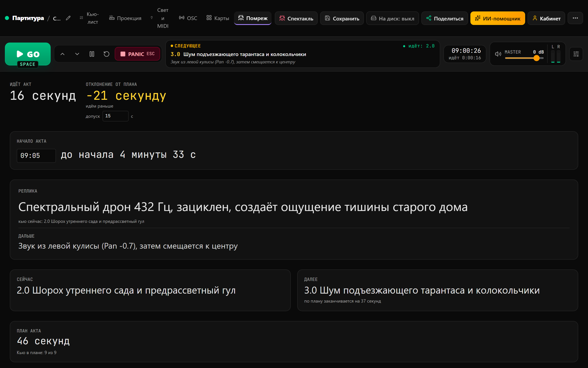
Task: Click the ПЛАН АКТА 46 секунд value
Action: [x=43, y=341]
